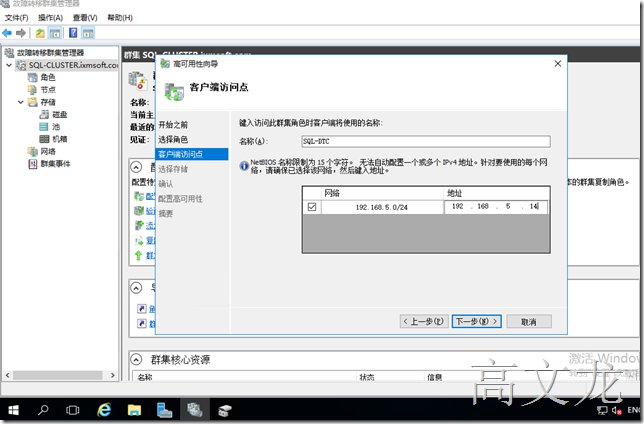Toggle the 192.168.5.0/24 network checkbox
Screen dimensions: 644x424
coord(312,207)
